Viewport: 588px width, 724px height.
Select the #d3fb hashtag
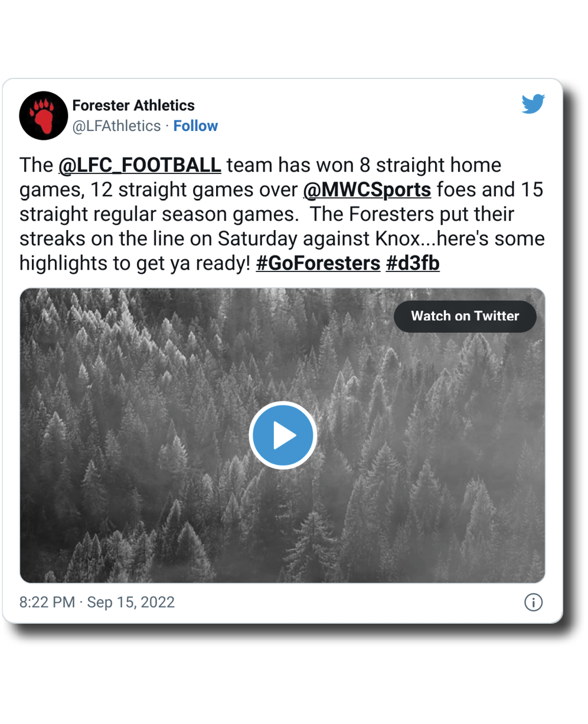[x=413, y=263]
